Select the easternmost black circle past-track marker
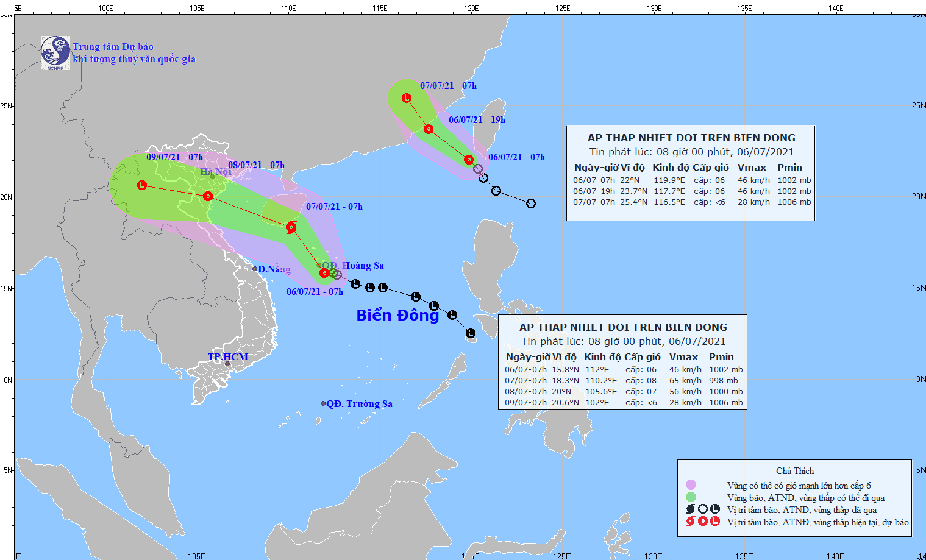926x560 pixels. click(531, 204)
